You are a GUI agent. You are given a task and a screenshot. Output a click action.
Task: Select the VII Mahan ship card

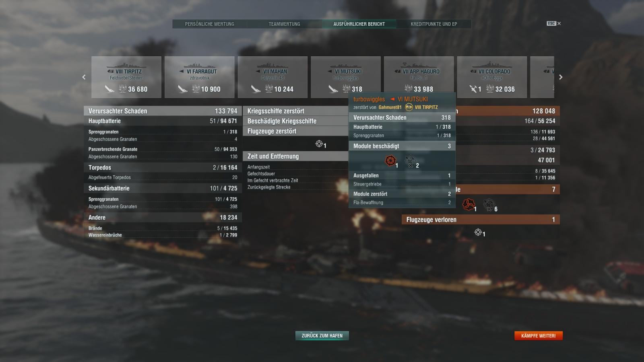[x=272, y=77]
